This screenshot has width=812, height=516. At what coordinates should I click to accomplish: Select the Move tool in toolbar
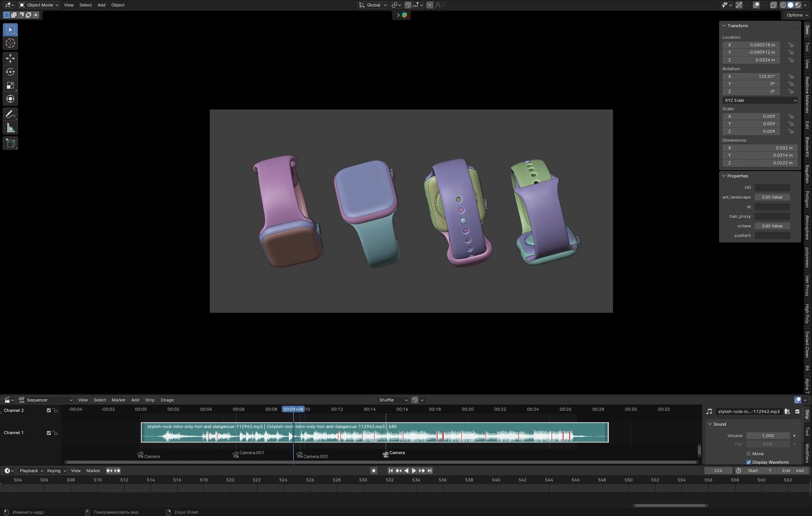[10, 58]
